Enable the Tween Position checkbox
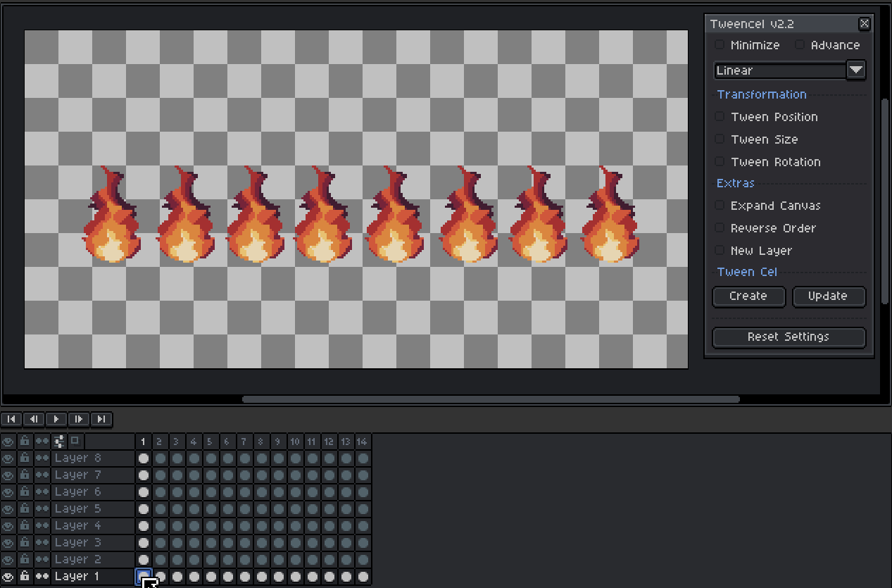The width and height of the screenshot is (892, 588). [x=719, y=116]
